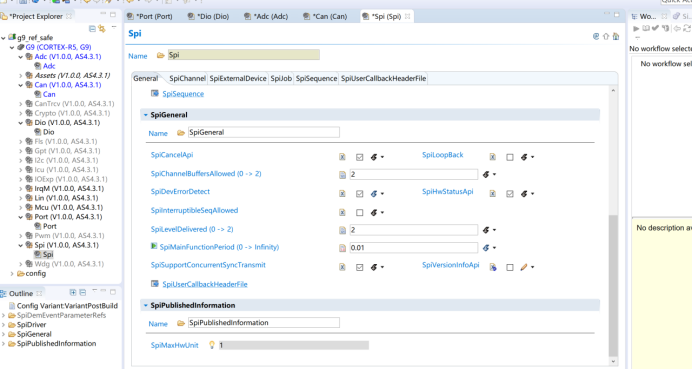The height and width of the screenshot is (369, 693).
Task: Switch to the *Can (Can) editor tab
Action: (325, 16)
